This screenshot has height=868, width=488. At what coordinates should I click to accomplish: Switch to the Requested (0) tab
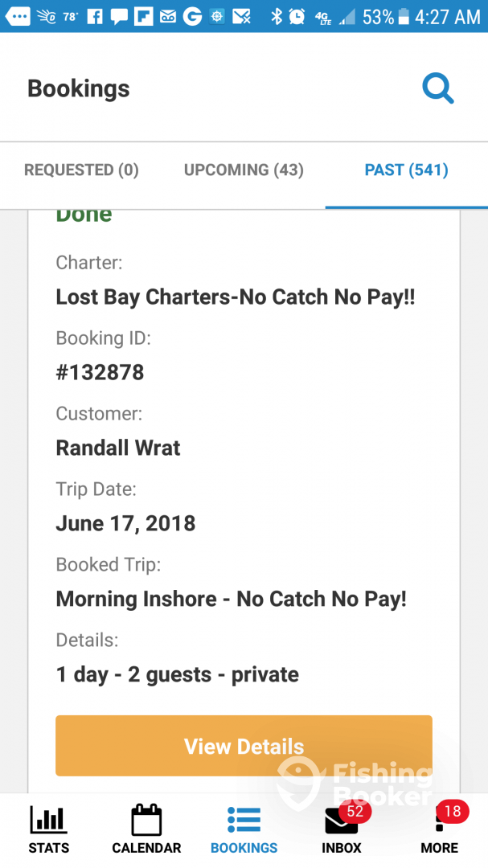tap(81, 170)
